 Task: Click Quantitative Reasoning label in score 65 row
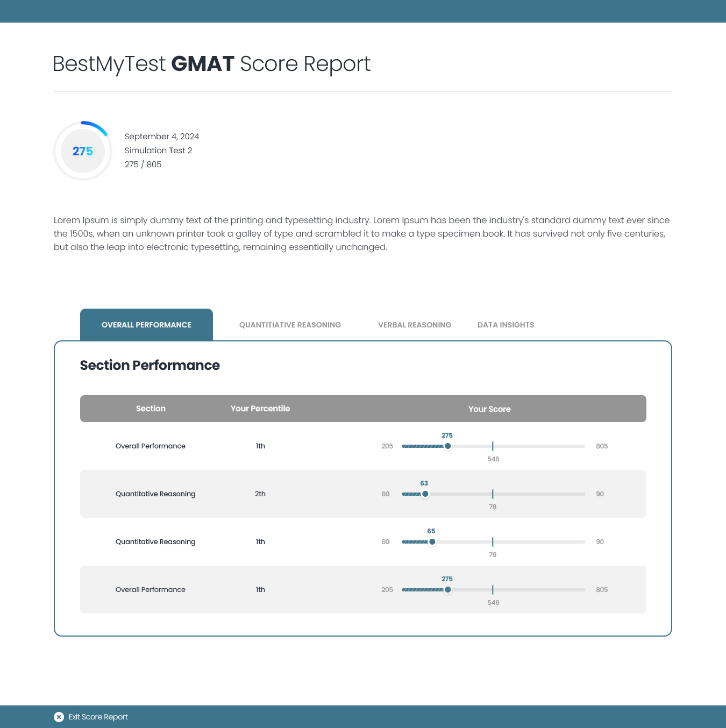(x=155, y=542)
